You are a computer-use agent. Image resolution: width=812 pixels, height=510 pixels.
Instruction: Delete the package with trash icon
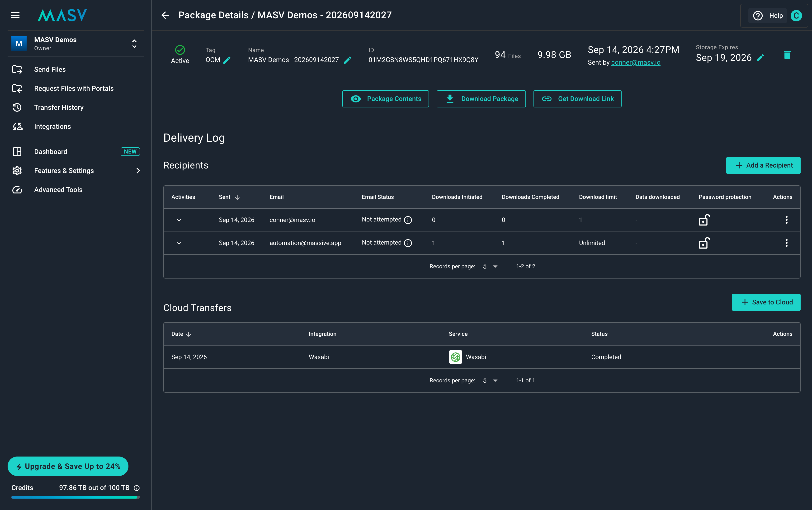click(787, 55)
